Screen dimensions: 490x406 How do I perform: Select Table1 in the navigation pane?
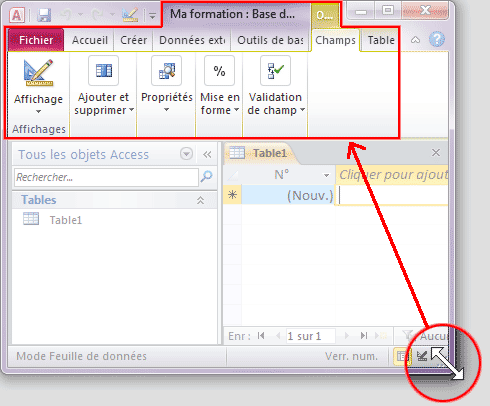[66, 220]
